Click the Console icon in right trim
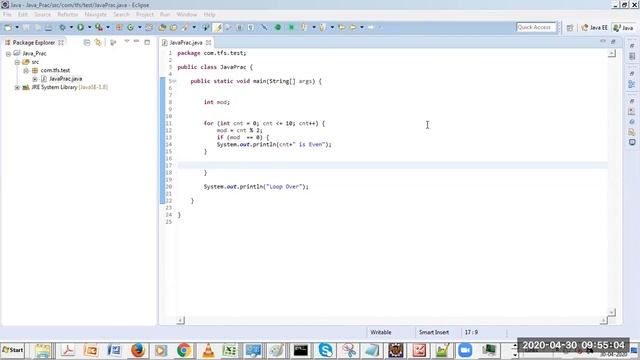This screenshot has width=640, height=360. coord(632,142)
